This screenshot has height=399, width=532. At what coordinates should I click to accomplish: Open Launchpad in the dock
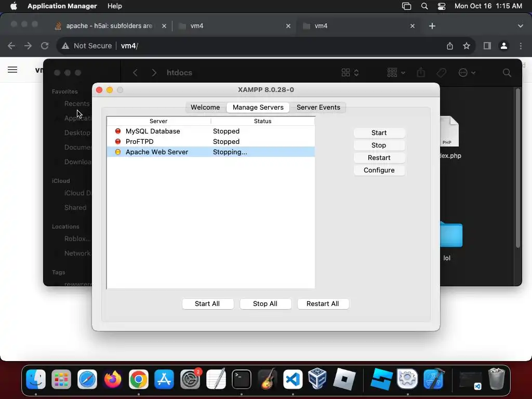pyautogui.click(x=61, y=379)
